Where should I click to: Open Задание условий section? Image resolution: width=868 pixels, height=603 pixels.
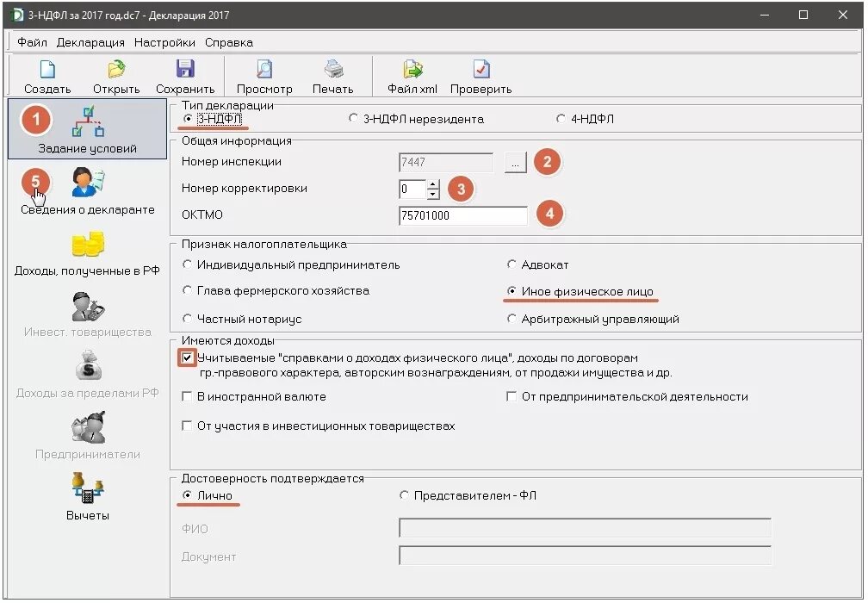pyautogui.click(x=88, y=129)
